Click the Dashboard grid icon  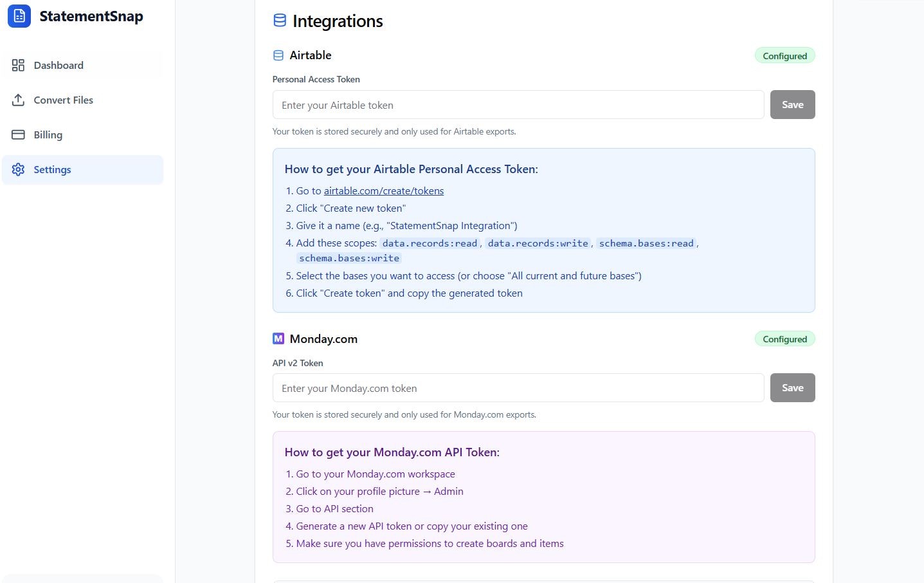pyautogui.click(x=18, y=65)
